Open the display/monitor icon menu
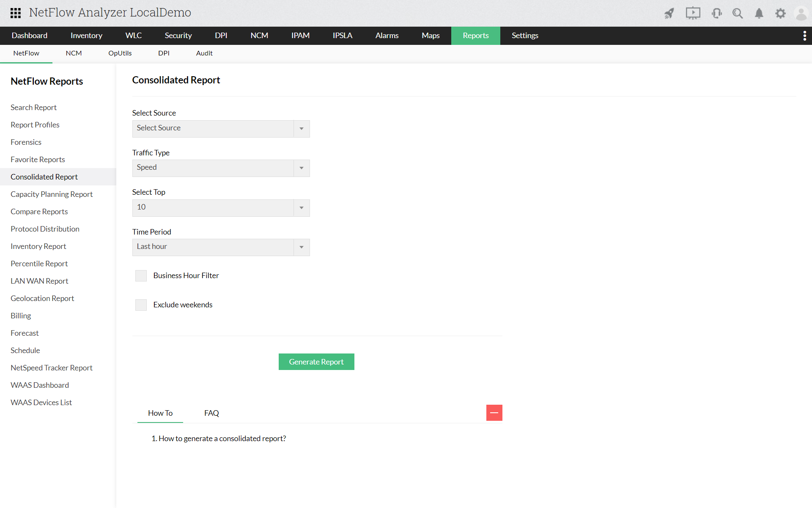Screen dimensions: 812x508 (691, 13)
